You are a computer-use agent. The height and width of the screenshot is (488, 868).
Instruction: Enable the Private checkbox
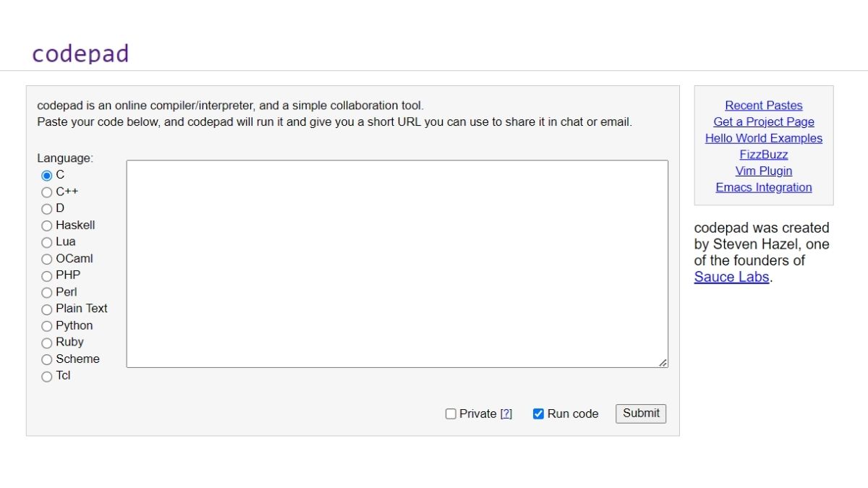(x=451, y=414)
